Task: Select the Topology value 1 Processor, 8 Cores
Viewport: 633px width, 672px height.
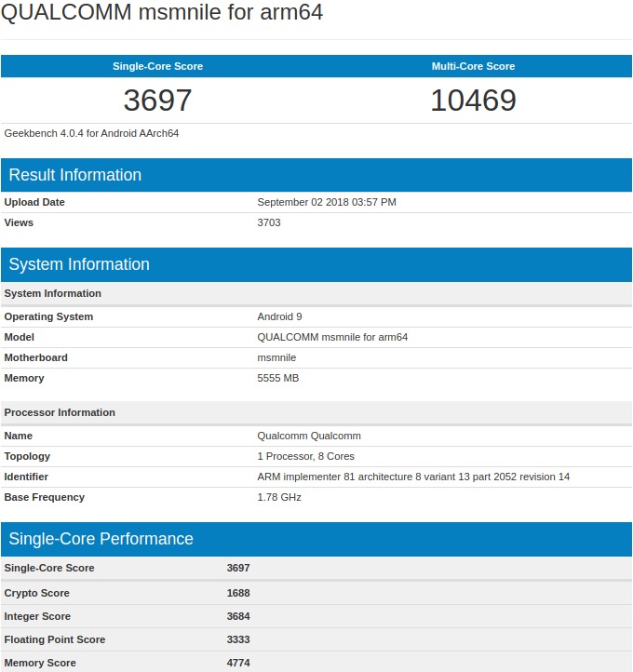Action: coord(305,456)
